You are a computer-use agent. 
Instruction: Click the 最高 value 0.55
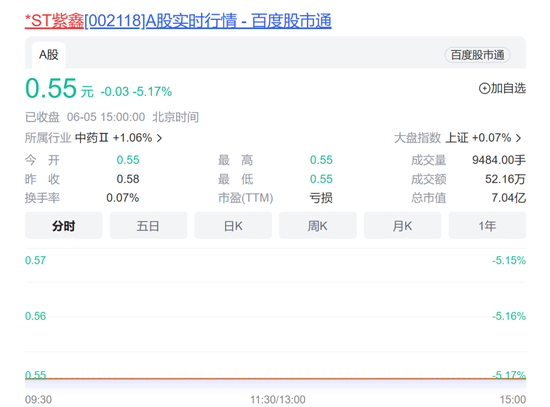(321, 160)
